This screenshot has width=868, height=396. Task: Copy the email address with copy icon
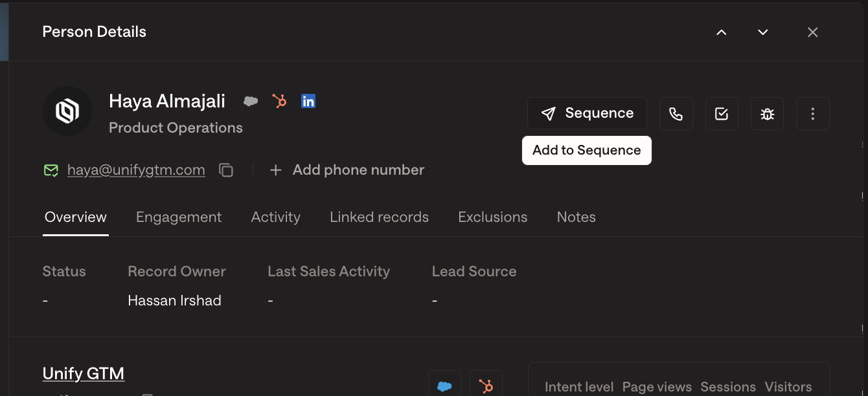coord(225,170)
